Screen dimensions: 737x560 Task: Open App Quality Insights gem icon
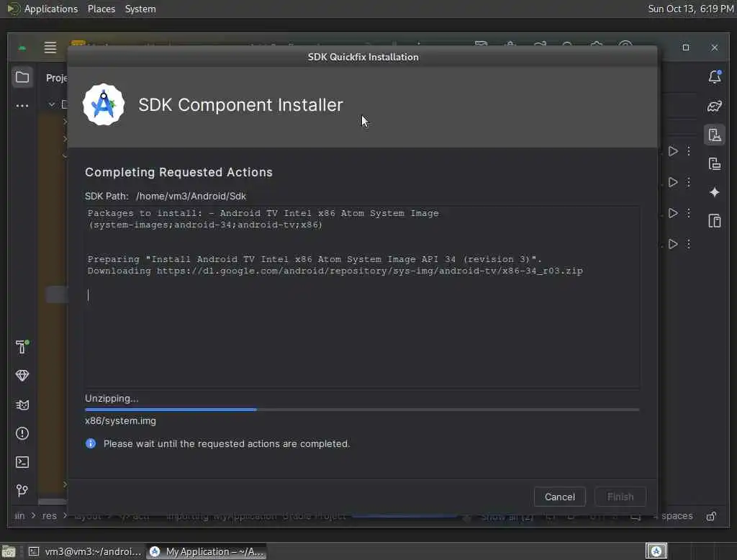coord(22,376)
